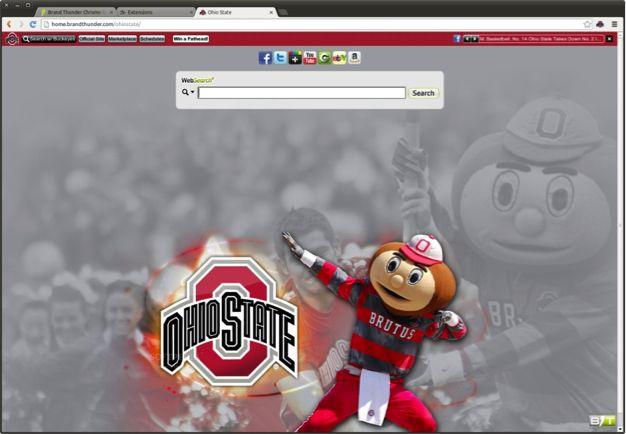This screenshot has width=626, height=434.
Task: Click the browser forward arrow
Action: point(21,24)
